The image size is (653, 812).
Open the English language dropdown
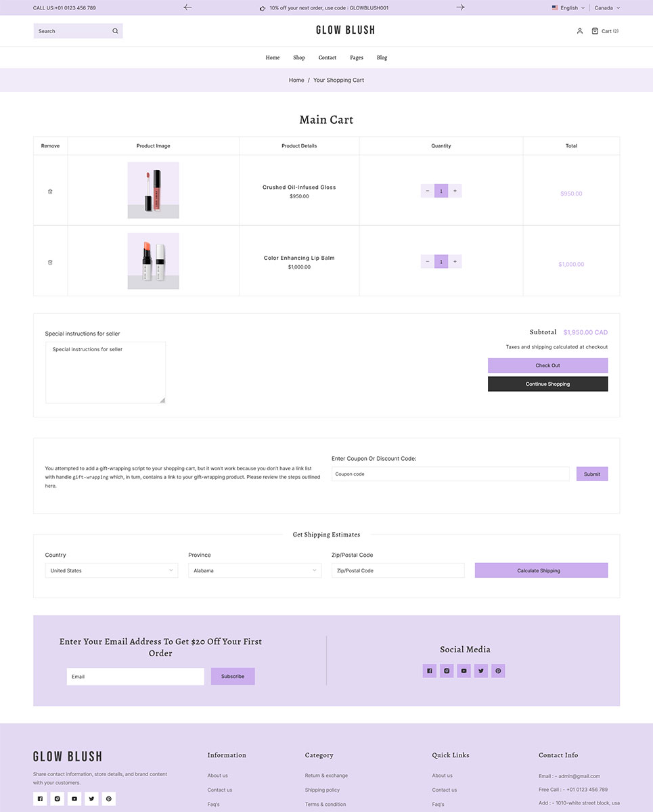tap(568, 8)
